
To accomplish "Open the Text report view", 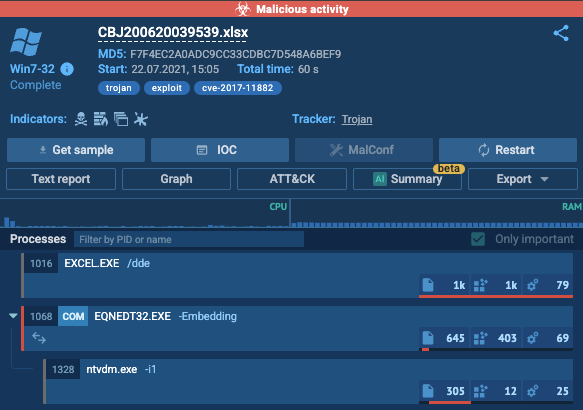I will click(x=61, y=179).
